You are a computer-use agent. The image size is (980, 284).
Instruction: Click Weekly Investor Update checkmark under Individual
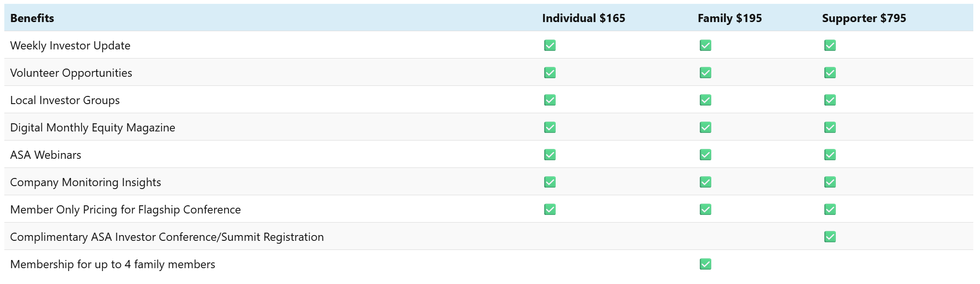pyautogui.click(x=550, y=45)
